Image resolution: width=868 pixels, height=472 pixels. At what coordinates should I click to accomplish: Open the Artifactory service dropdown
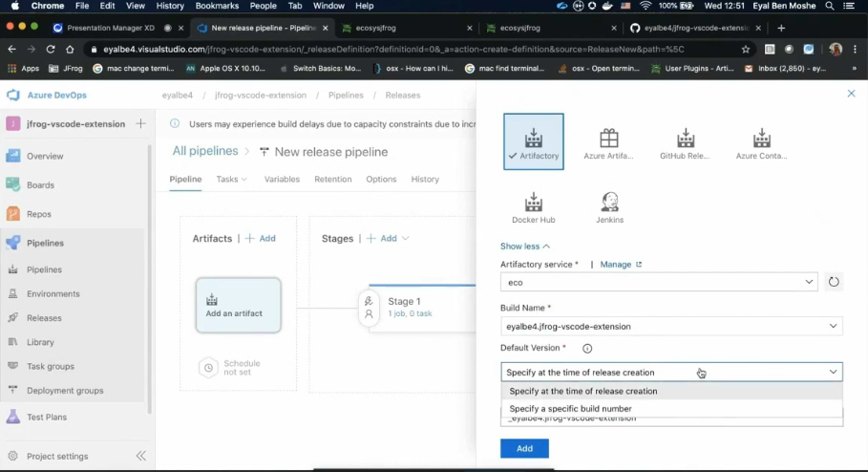(x=659, y=282)
